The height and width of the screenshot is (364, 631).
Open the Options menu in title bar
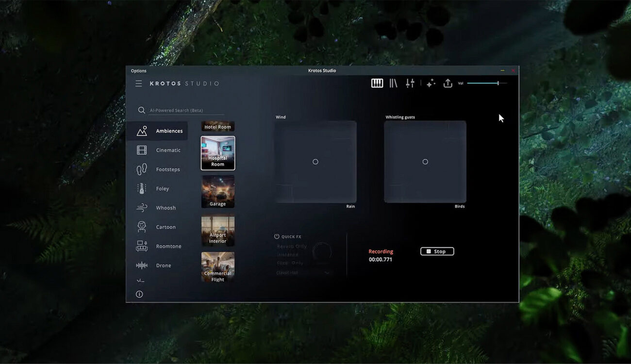pyautogui.click(x=139, y=71)
